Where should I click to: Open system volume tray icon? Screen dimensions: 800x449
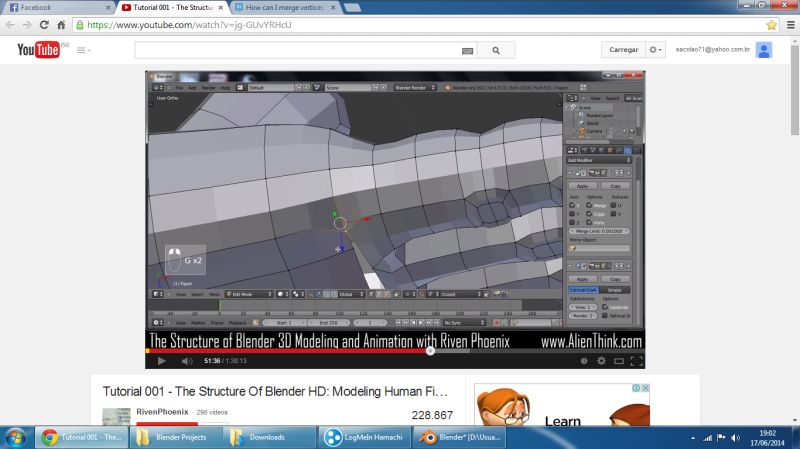735,438
